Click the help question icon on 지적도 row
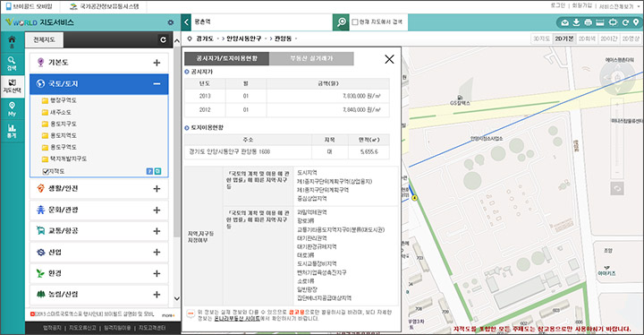 coord(149,171)
